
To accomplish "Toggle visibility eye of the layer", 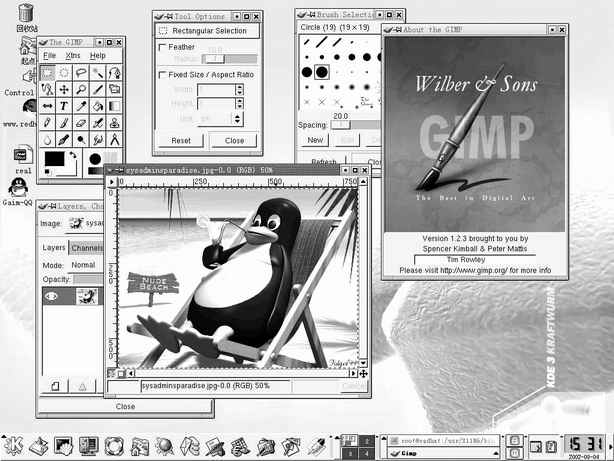I will point(52,296).
